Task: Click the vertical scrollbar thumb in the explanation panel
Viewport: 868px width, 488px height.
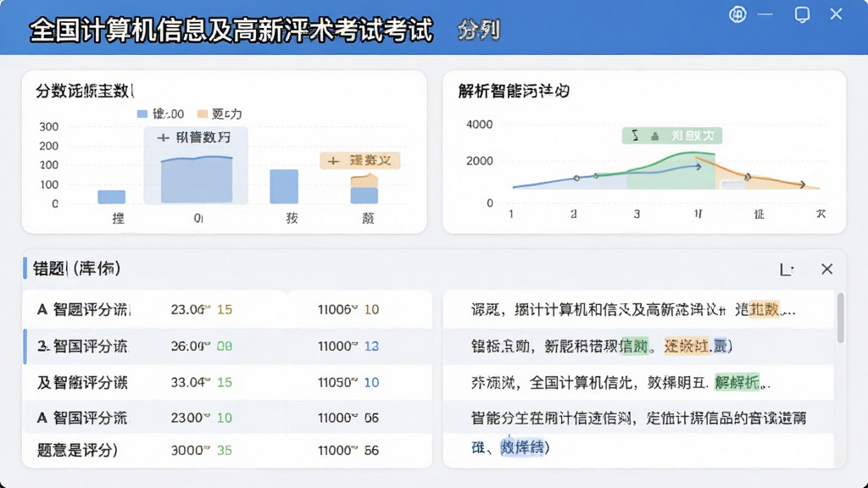Action: click(840, 319)
